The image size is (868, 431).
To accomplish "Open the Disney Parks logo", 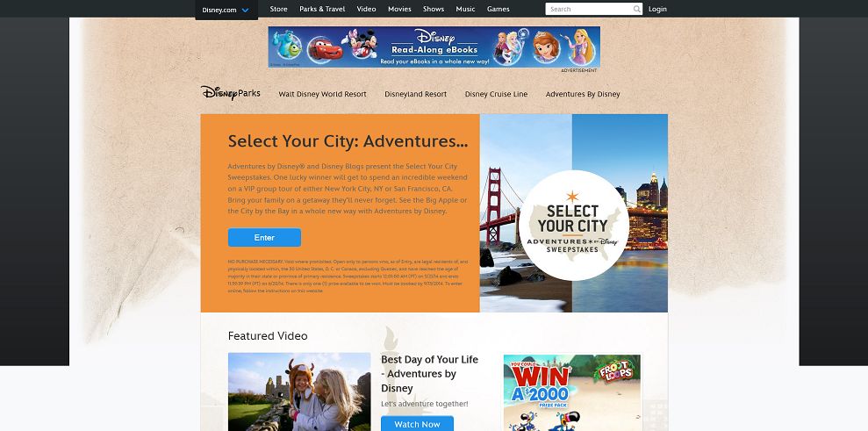I will click(230, 93).
